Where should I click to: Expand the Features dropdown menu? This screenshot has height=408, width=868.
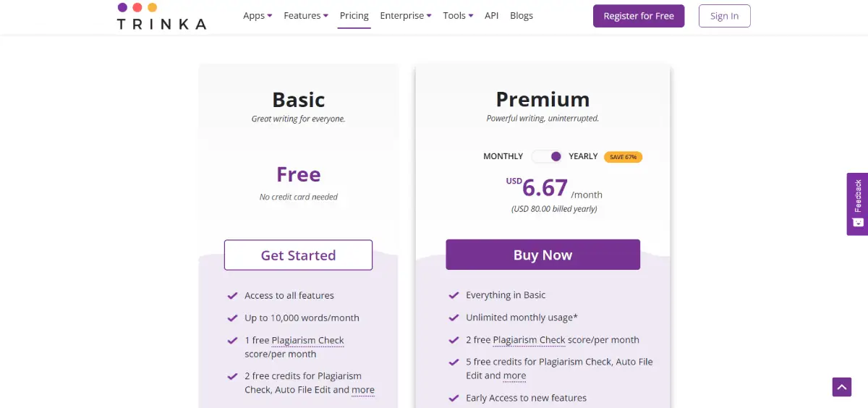click(x=306, y=16)
